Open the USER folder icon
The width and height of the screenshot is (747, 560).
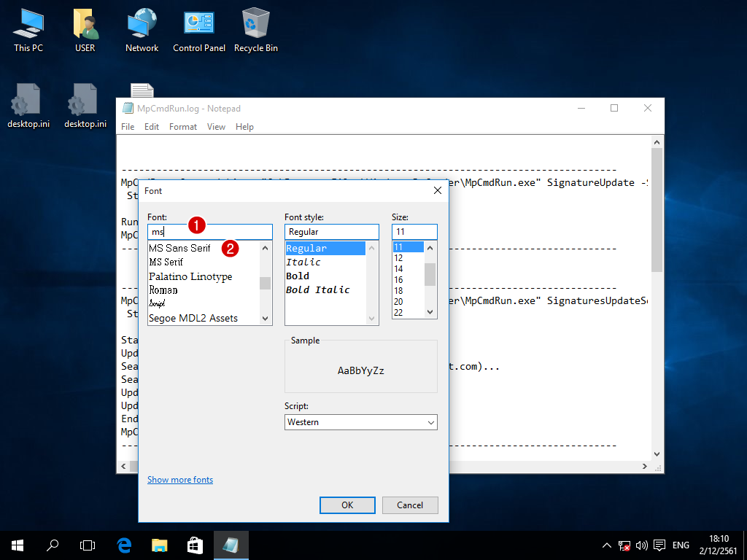85,31
